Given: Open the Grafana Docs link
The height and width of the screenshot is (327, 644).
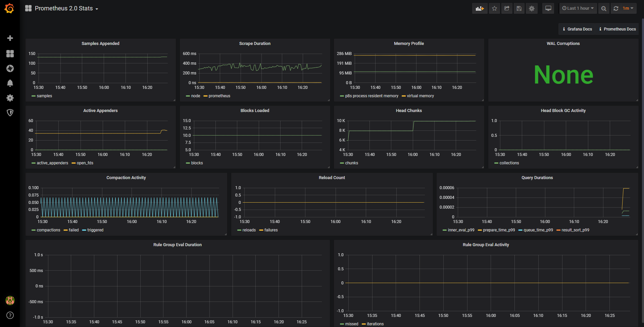Looking at the screenshot, I should (577, 29).
